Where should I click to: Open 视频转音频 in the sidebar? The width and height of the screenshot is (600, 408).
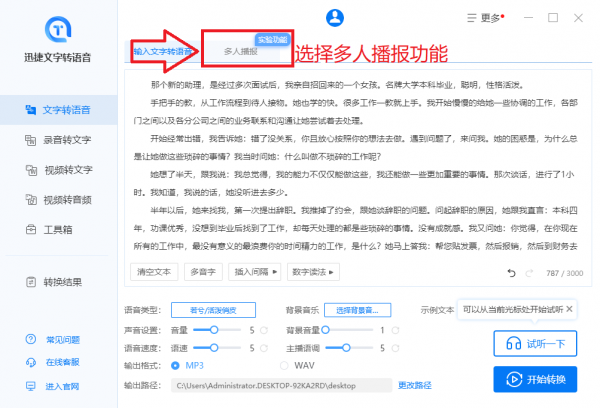(x=59, y=199)
